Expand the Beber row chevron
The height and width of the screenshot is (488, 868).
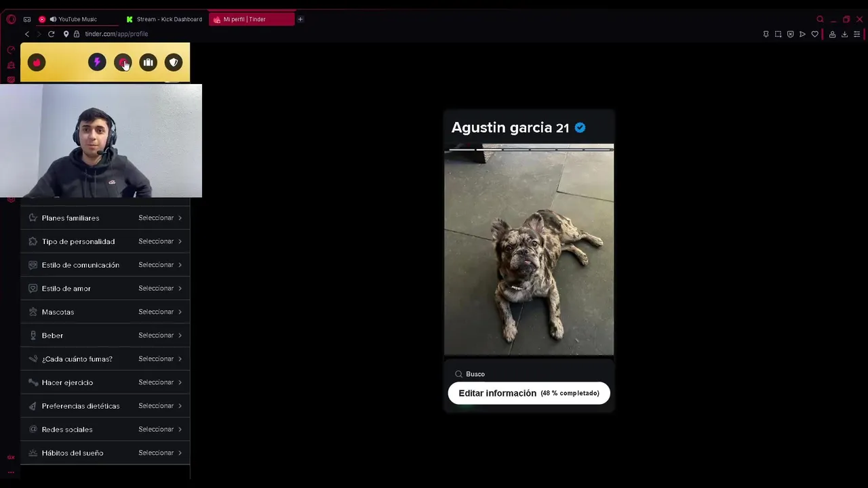pos(180,335)
